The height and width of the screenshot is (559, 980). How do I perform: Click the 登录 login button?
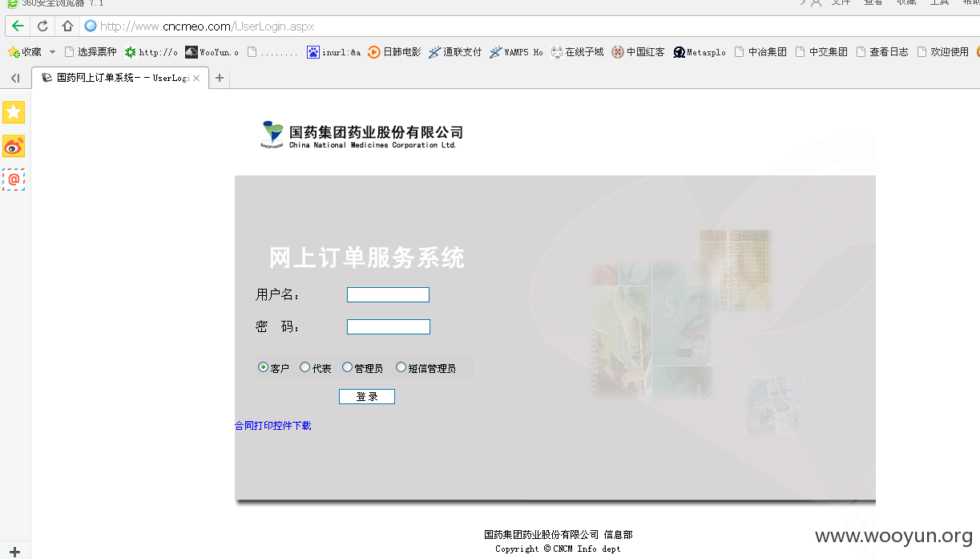tap(367, 397)
